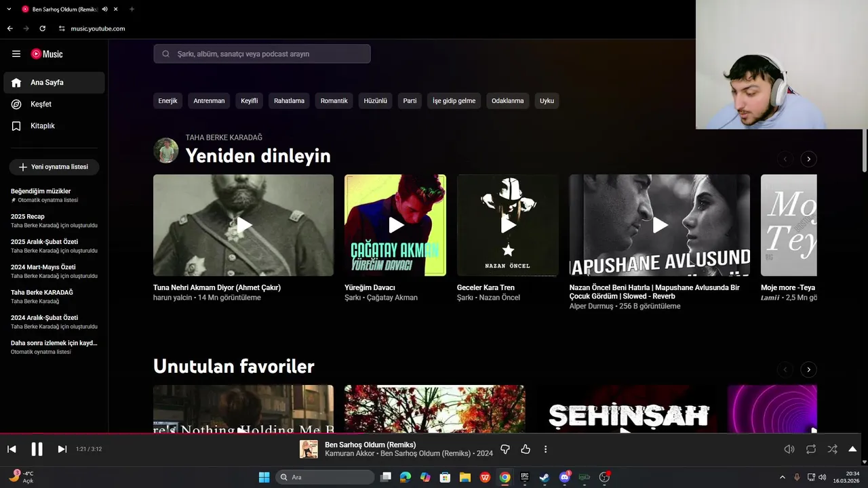The height and width of the screenshot is (488, 868).
Task: Open Discord from the taskbar
Action: point(564,477)
